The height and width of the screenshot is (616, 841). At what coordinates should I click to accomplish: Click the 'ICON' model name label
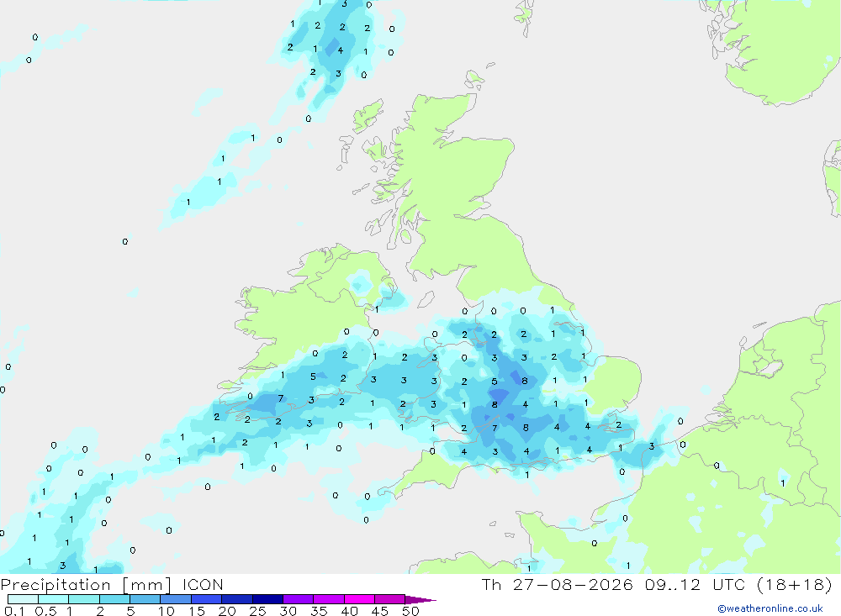point(203,584)
